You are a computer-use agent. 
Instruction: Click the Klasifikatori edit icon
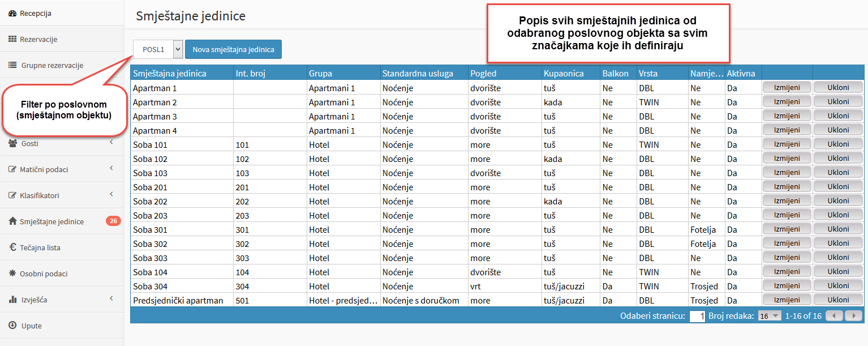[x=12, y=195]
